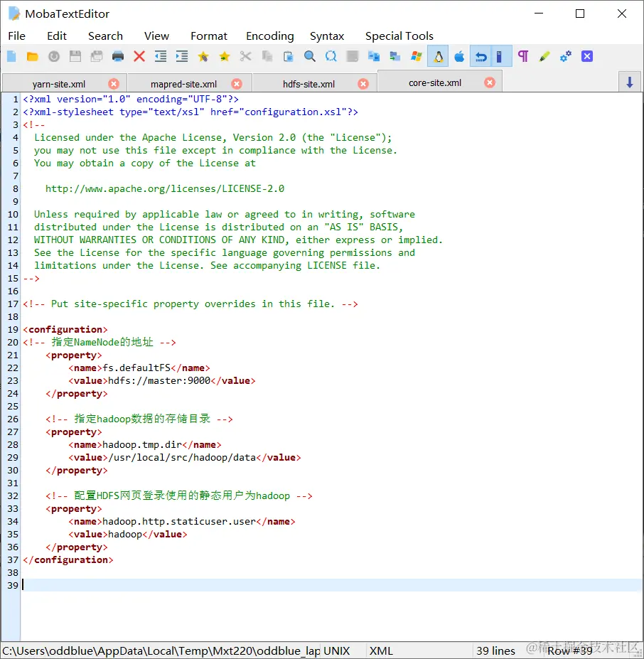644x659 pixels.
Task: Reload the current file from the toolbar
Action: point(54,56)
